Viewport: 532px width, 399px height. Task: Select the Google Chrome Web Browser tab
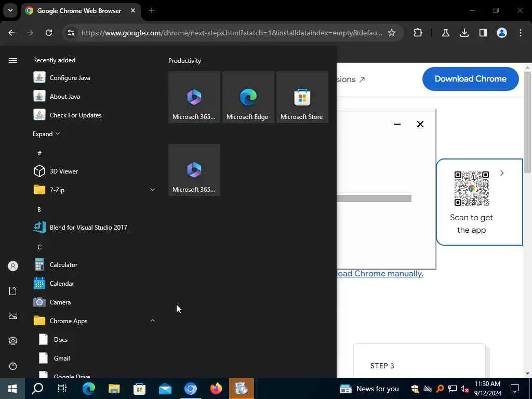(81, 11)
